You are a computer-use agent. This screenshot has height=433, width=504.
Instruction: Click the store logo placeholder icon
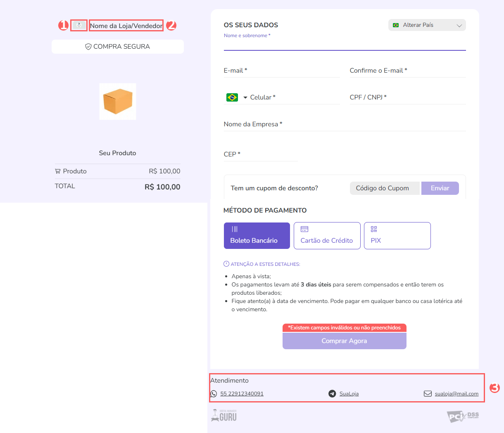pos(79,25)
